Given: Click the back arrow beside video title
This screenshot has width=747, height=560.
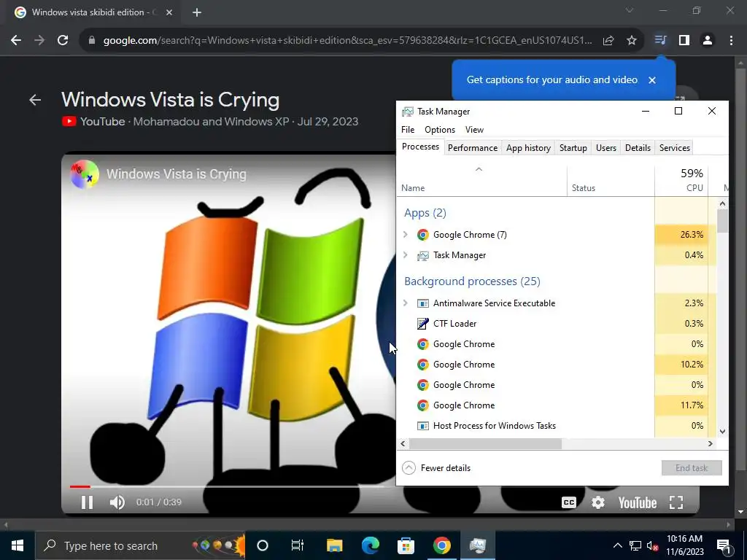Looking at the screenshot, I should click(x=35, y=99).
